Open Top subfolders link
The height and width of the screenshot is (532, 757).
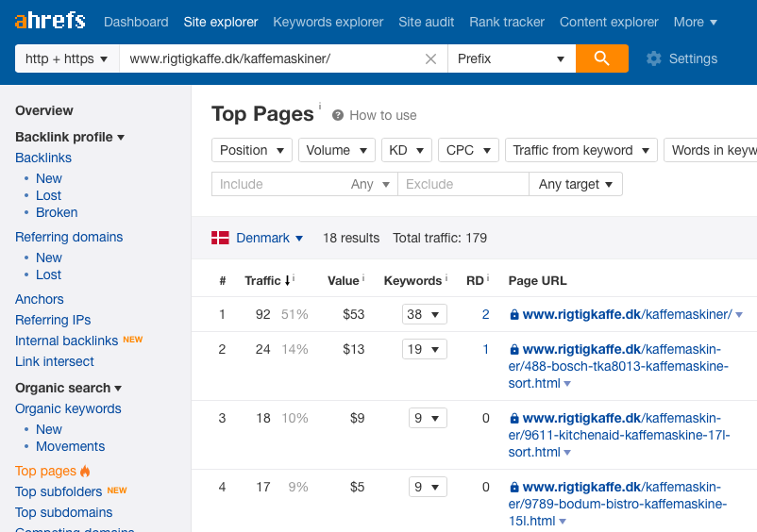[59, 491]
